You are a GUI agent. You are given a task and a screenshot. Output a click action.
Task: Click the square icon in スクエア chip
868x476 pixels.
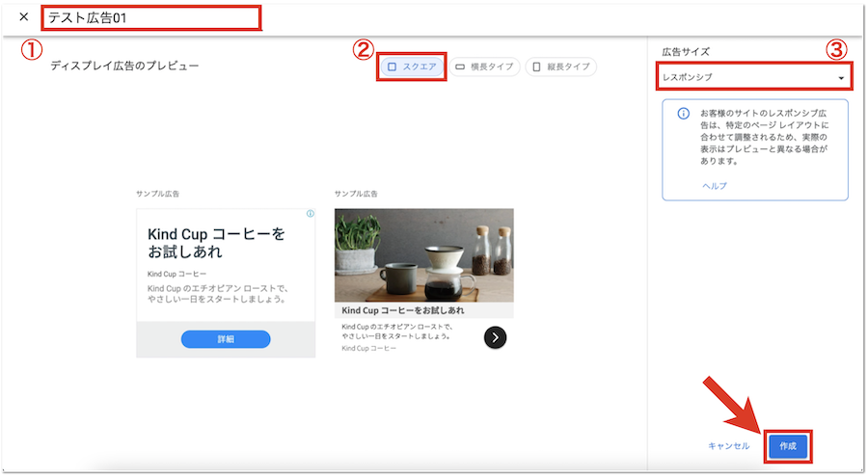392,66
